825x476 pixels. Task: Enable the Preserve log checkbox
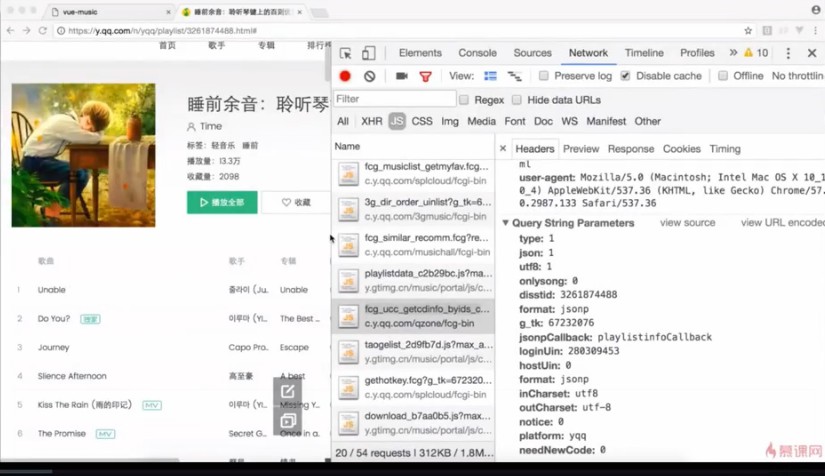(544, 76)
